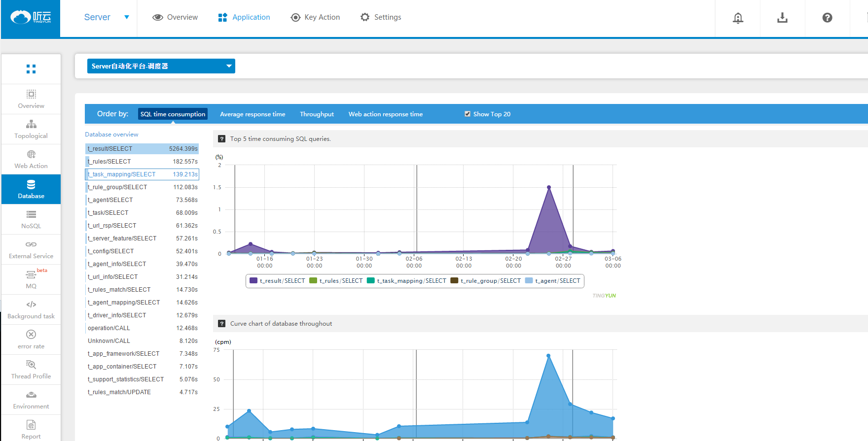Go to External Service sidebar item
This screenshot has height=441, width=868.
click(31, 249)
